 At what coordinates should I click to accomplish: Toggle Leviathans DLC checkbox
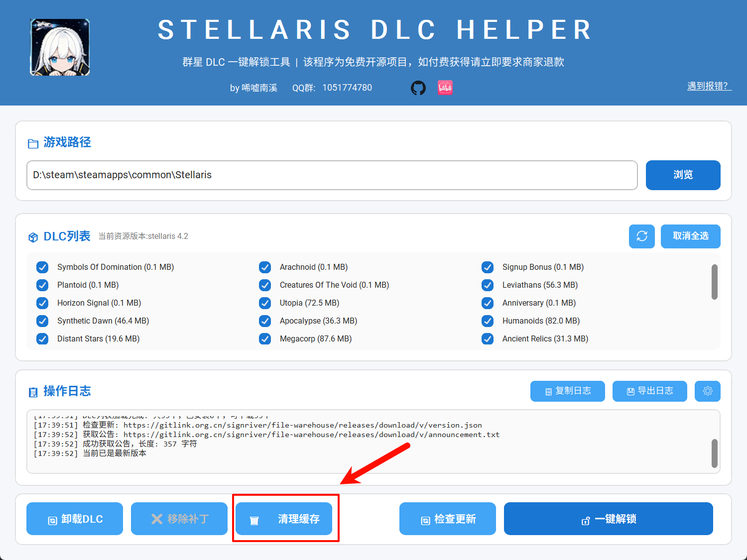click(x=488, y=285)
